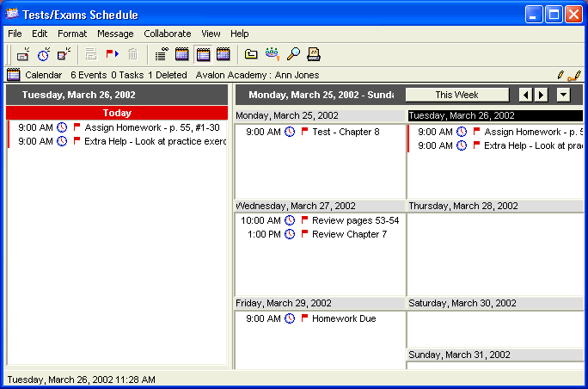Go to the next week arrow
This screenshot has width=588, height=389.
541,95
